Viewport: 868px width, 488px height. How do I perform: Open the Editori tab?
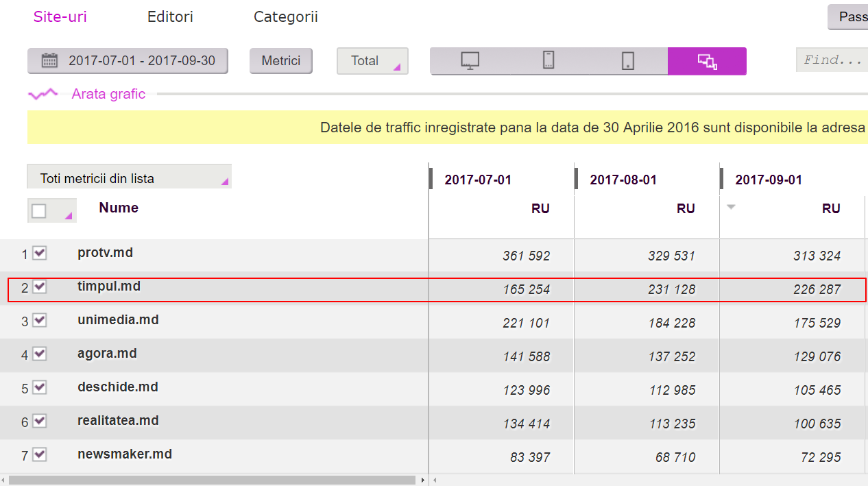click(x=170, y=17)
